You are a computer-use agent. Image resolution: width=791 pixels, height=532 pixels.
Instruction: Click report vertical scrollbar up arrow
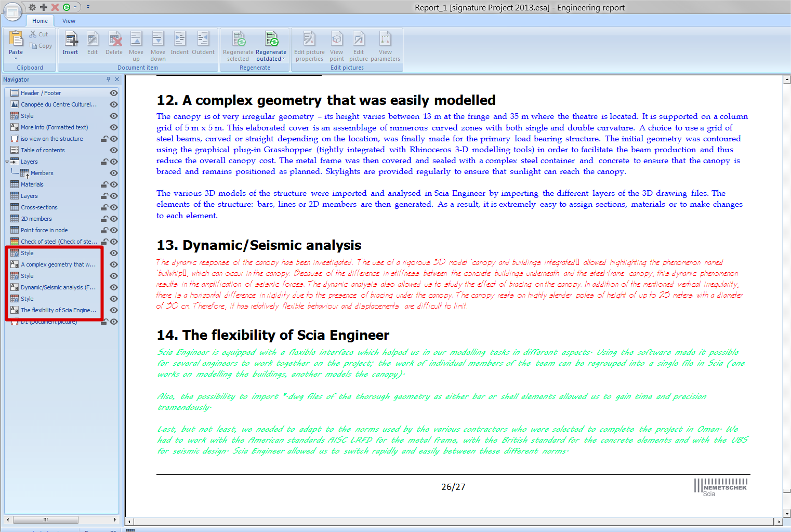(x=787, y=80)
